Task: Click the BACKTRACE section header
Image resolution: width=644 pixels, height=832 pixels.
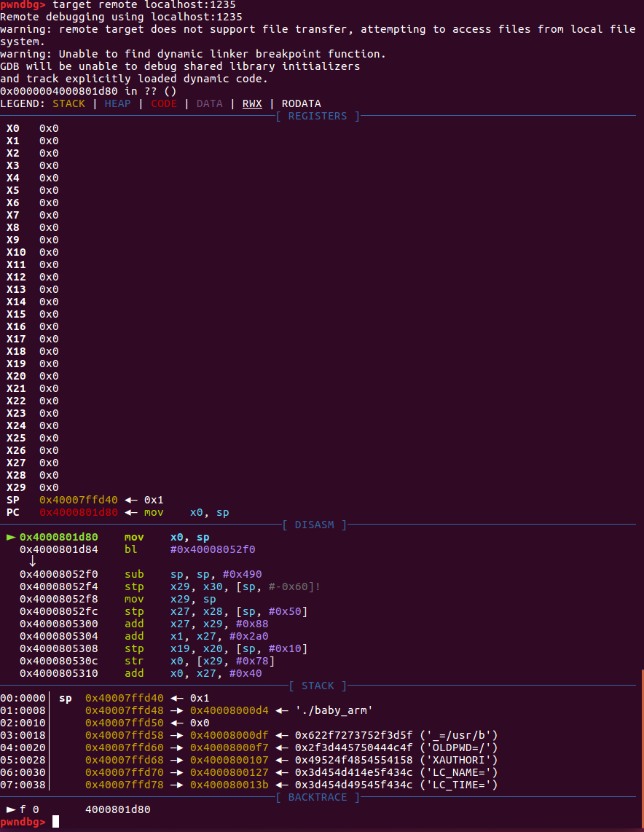Action: pyautogui.click(x=317, y=797)
